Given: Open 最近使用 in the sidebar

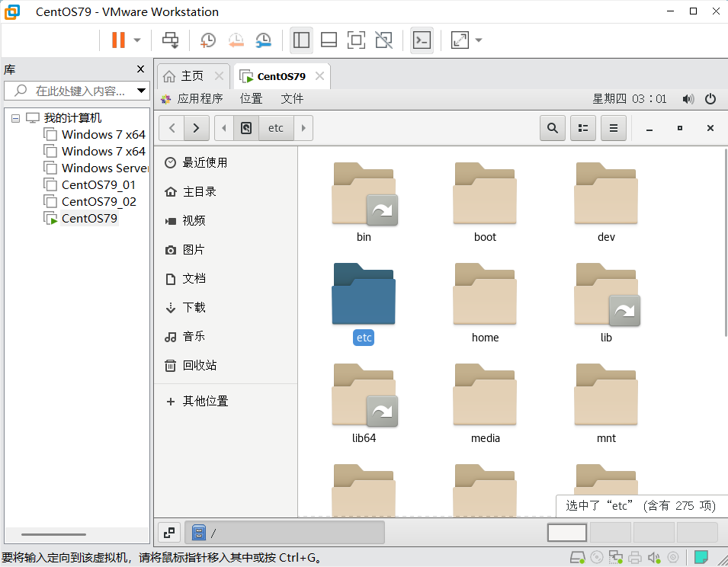Looking at the screenshot, I should coord(226,162).
